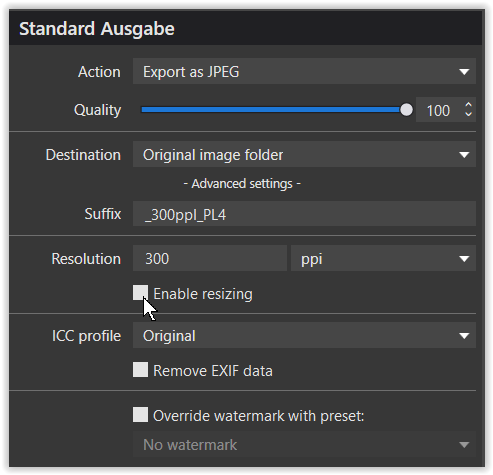Tick the Override watermark with preset checkbox

pyautogui.click(x=140, y=414)
